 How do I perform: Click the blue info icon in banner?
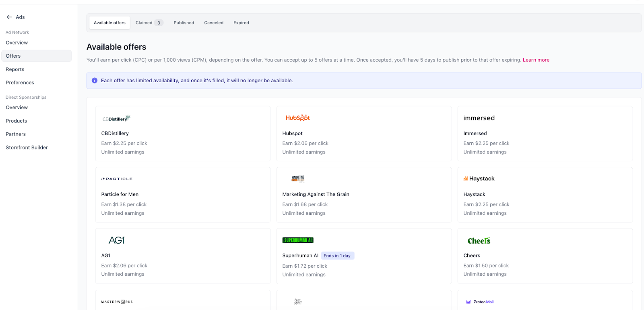[x=95, y=81]
